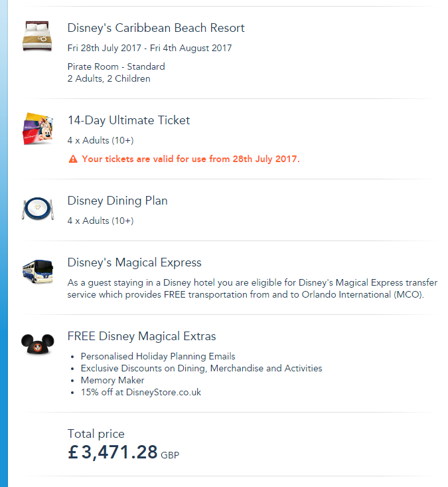Click Personalised Holiday Planning Emails item
The height and width of the screenshot is (487, 448).
pyautogui.click(x=158, y=356)
